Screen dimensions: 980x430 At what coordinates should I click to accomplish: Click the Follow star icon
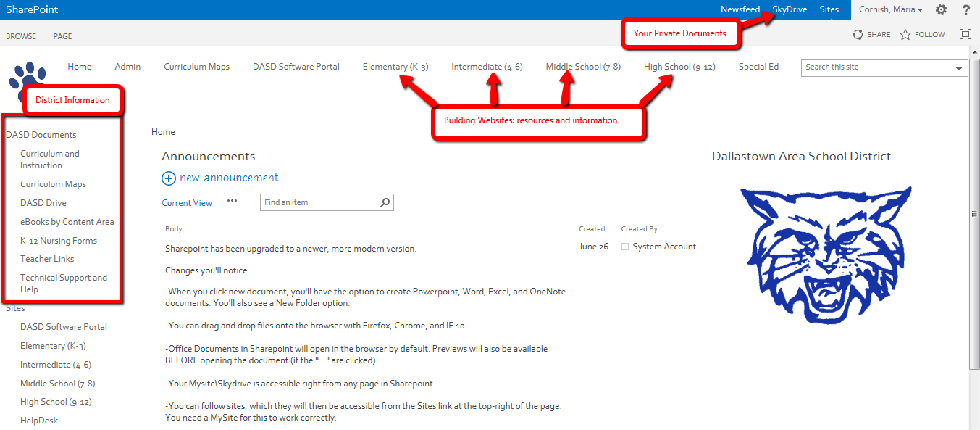[x=905, y=34]
